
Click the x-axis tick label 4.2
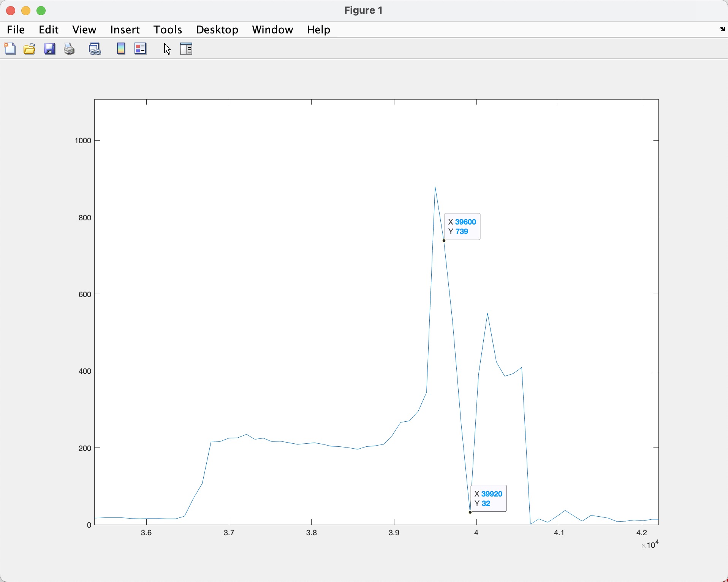(642, 533)
